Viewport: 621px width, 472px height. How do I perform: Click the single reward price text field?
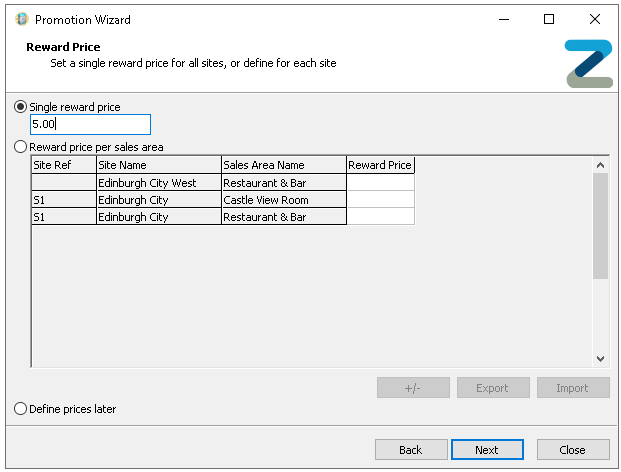point(90,125)
